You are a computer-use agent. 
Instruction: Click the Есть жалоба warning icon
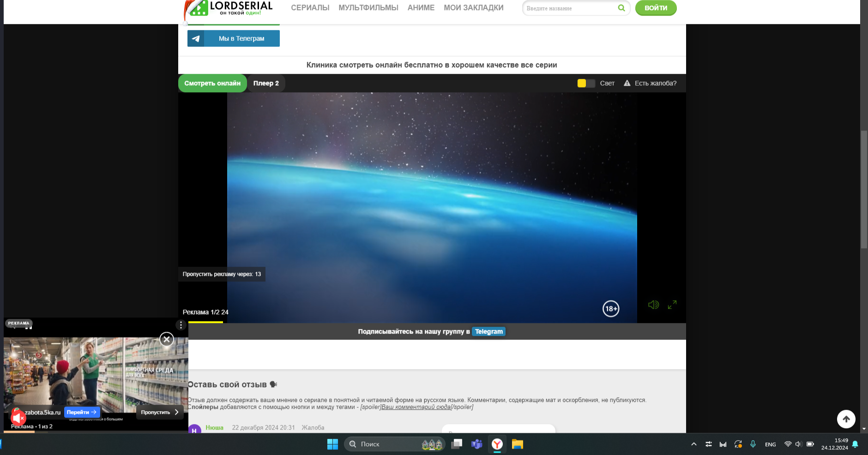[627, 83]
